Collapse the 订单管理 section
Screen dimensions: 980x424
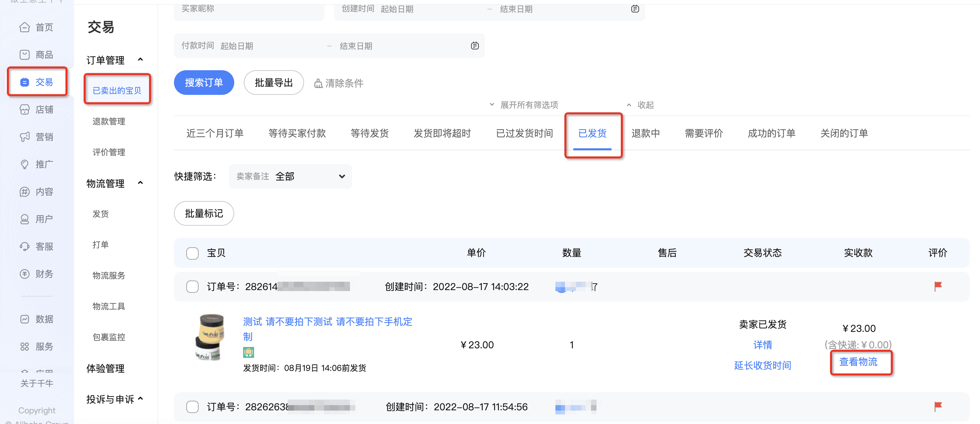click(x=140, y=59)
